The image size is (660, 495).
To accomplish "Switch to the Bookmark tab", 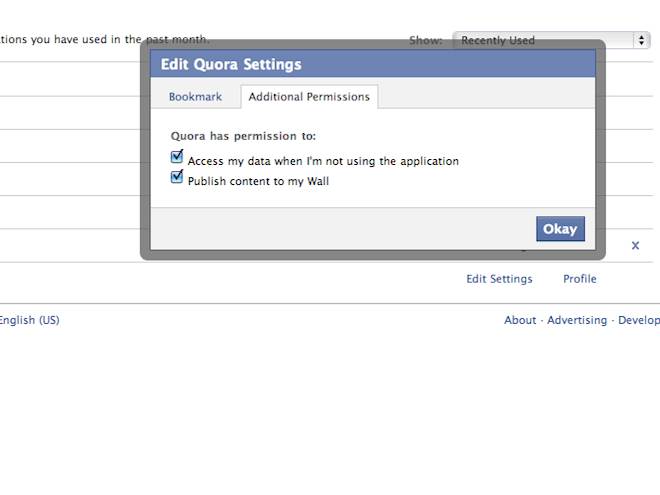I will [195, 97].
